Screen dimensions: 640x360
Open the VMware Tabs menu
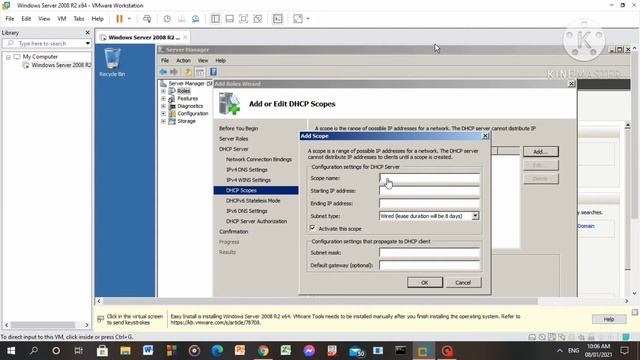pos(79,19)
